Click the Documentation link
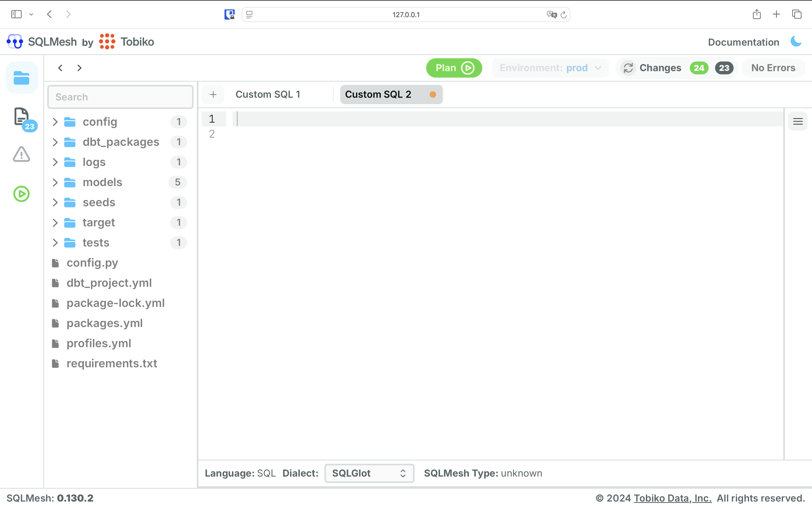Image resolution: width=812 pixels, height=508 pixels. (744, 42)
